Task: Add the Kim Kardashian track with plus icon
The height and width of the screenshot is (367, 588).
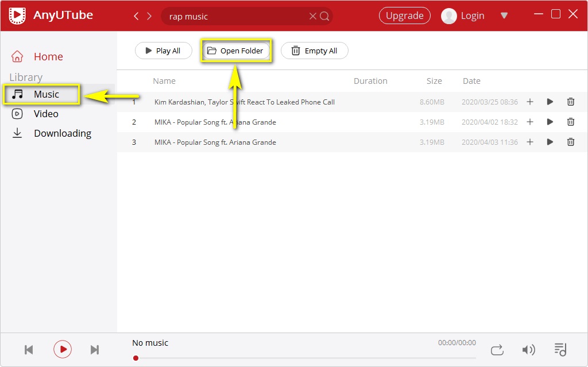Action: point(530,102)
